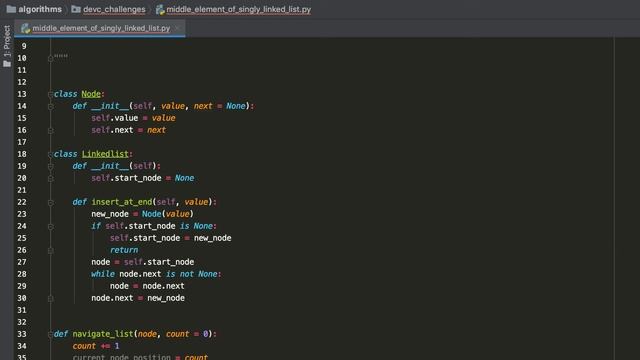640x360 pixels.
Task: Collapse Linkedlist __init__ fold at line 19
Action: coord(51,167)
